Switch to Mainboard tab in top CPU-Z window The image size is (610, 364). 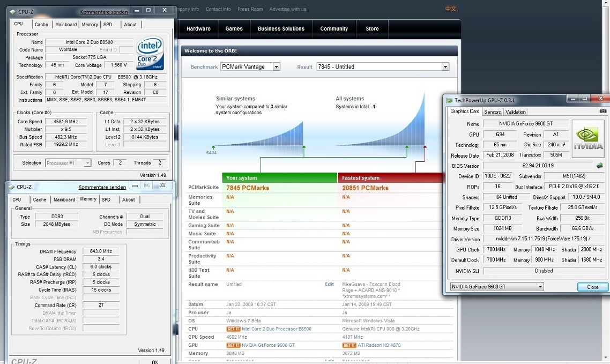(x=66, y=25)
